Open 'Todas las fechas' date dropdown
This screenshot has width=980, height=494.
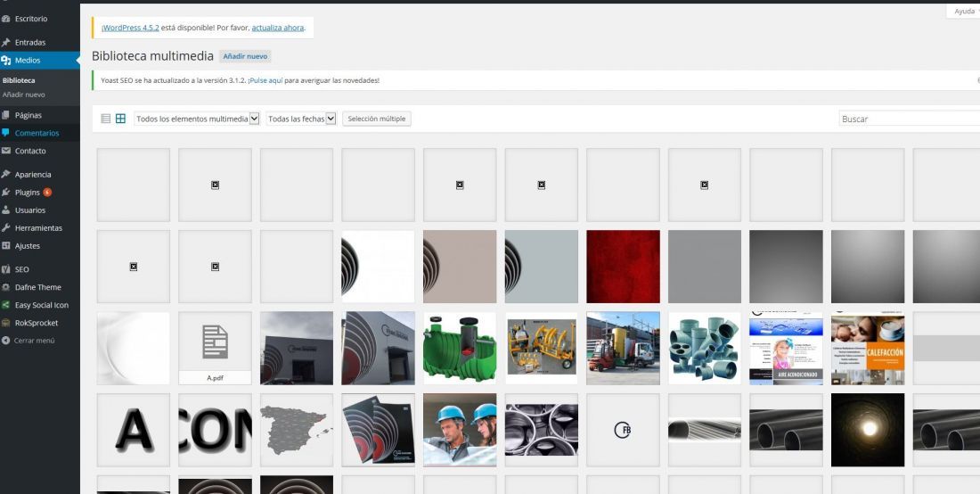click(x=301, y=119)
